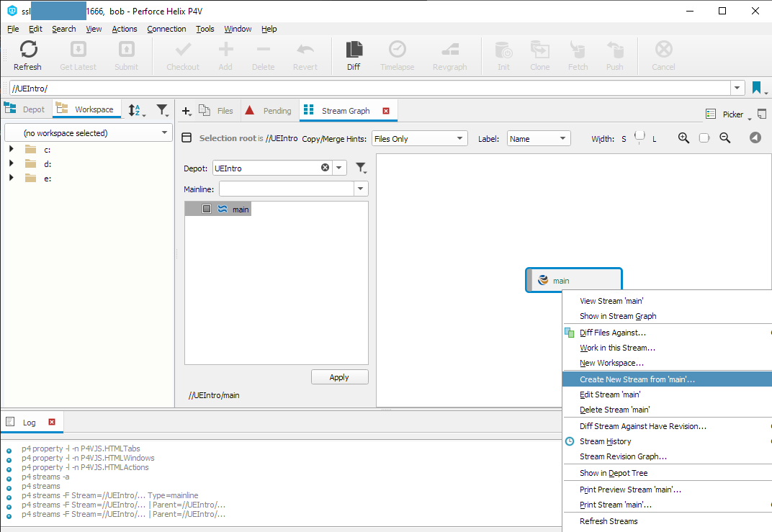Choose New Workspace from context menu

pyautogui.click(x=667, y=363)
